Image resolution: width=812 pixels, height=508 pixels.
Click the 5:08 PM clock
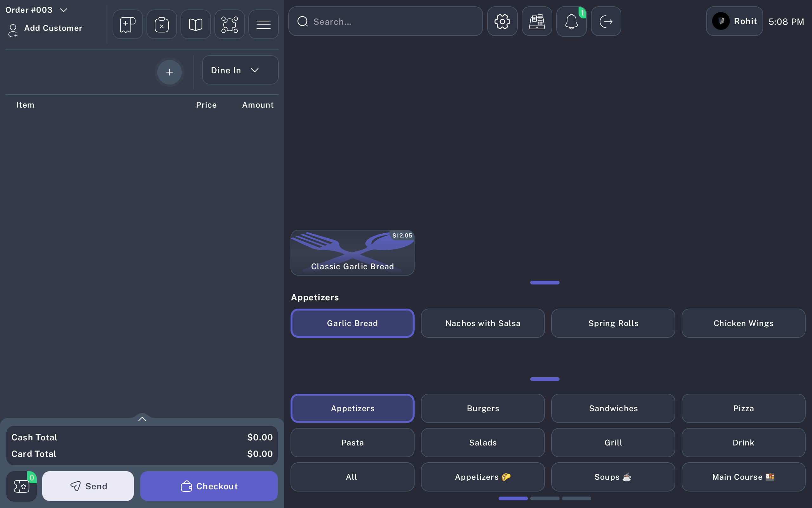pyautogui.click(x=786, y=22)
